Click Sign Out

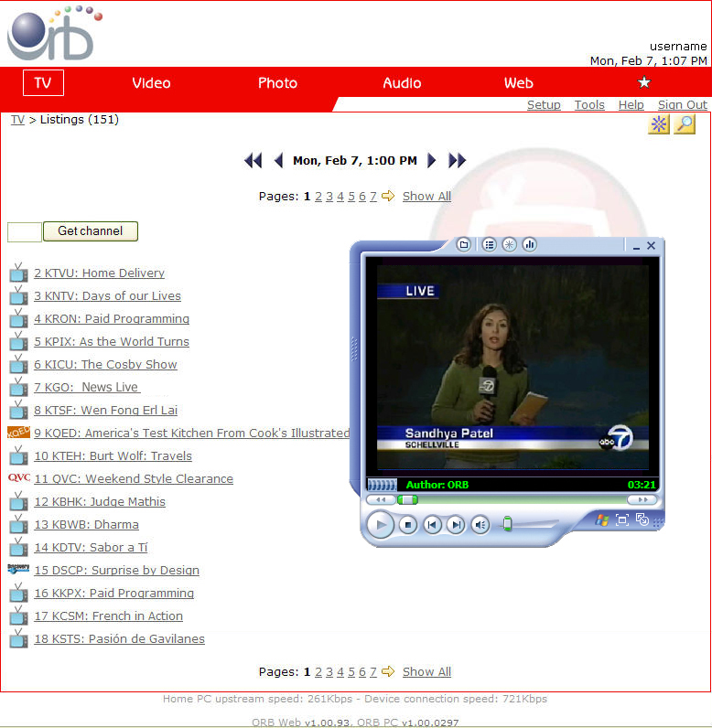[x=683, y=105]
